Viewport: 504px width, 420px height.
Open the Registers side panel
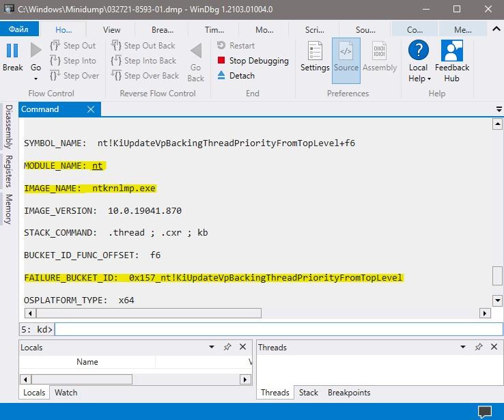coord(9,171)
